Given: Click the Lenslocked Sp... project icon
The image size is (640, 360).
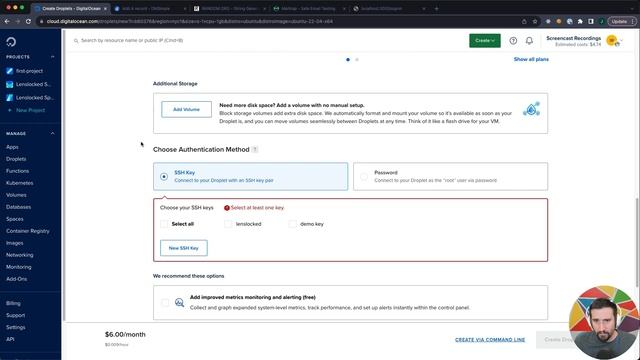Looking at the screenshot, I should (9, 98).
